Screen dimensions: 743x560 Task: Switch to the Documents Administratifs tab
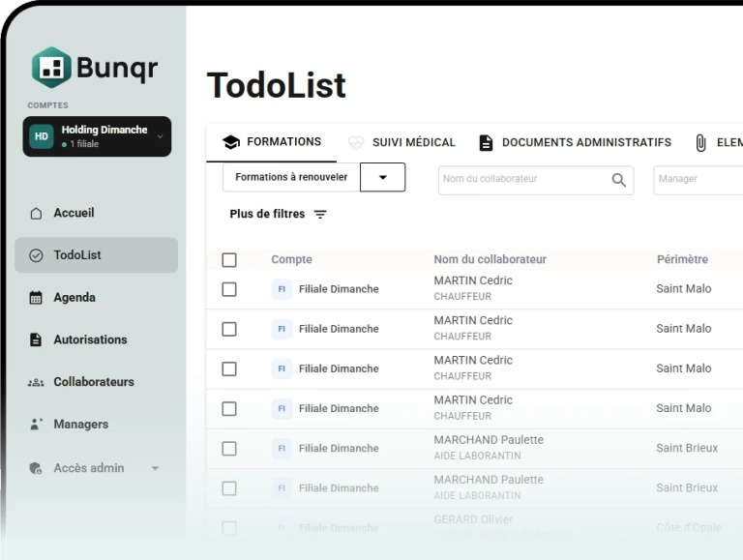pos(575,142)
